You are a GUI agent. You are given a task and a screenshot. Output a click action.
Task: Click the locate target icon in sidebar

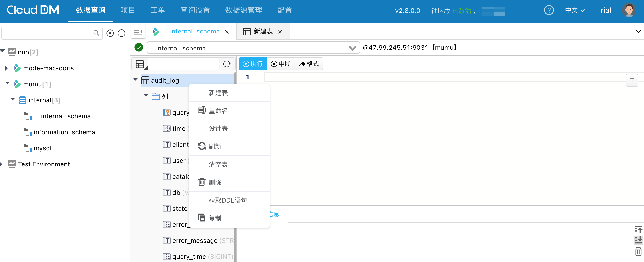(x=110, y=33)
